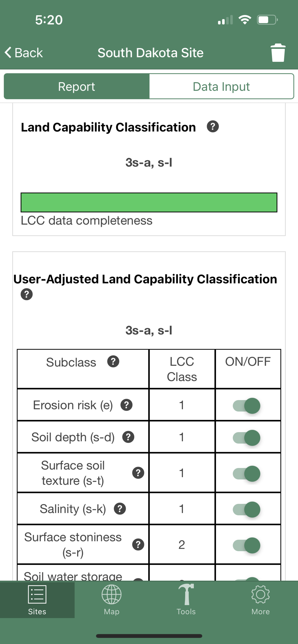Switch off Surface stoniness (s-r) toggle

(x=246, y=545)
